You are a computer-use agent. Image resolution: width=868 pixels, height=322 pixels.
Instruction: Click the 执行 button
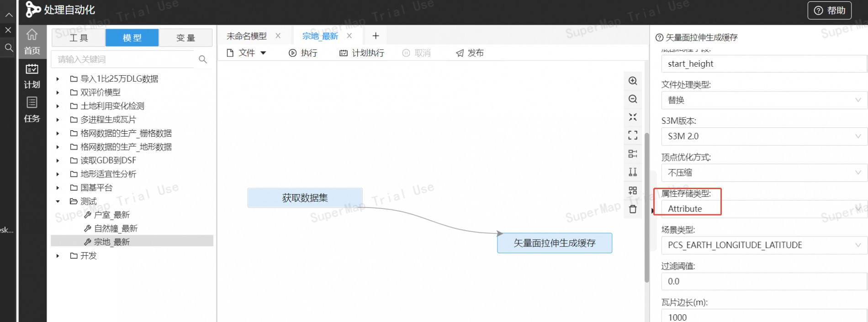[x=303, y=53]
